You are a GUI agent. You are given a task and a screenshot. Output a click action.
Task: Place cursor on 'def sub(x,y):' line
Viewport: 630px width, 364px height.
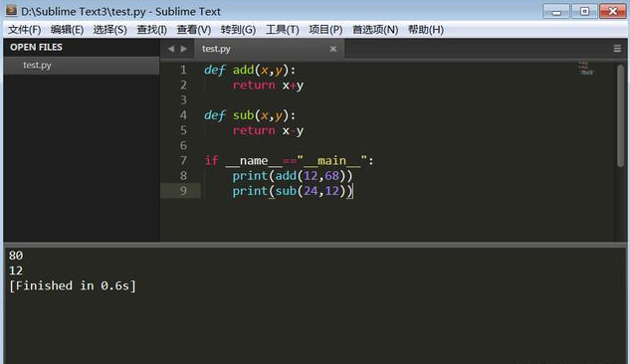point(250,115)
